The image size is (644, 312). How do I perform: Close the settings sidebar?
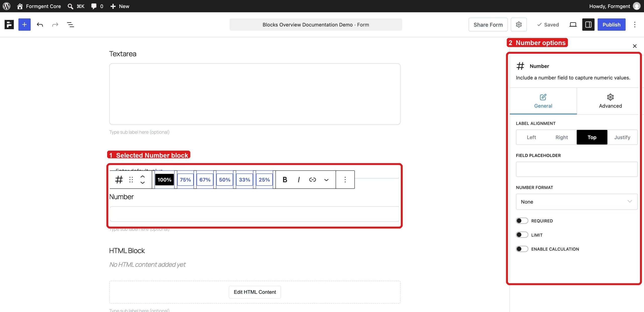point(635,46)
